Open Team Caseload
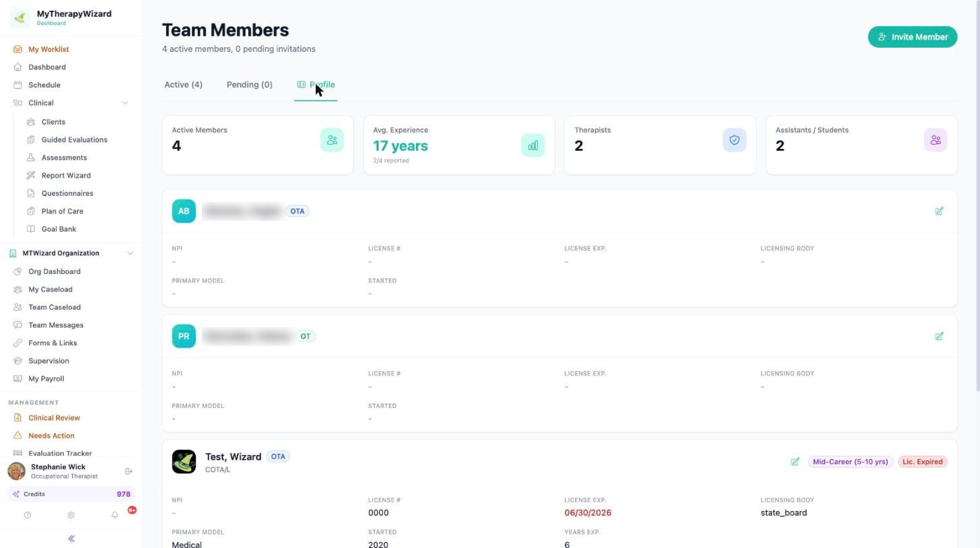 point(55,307)
